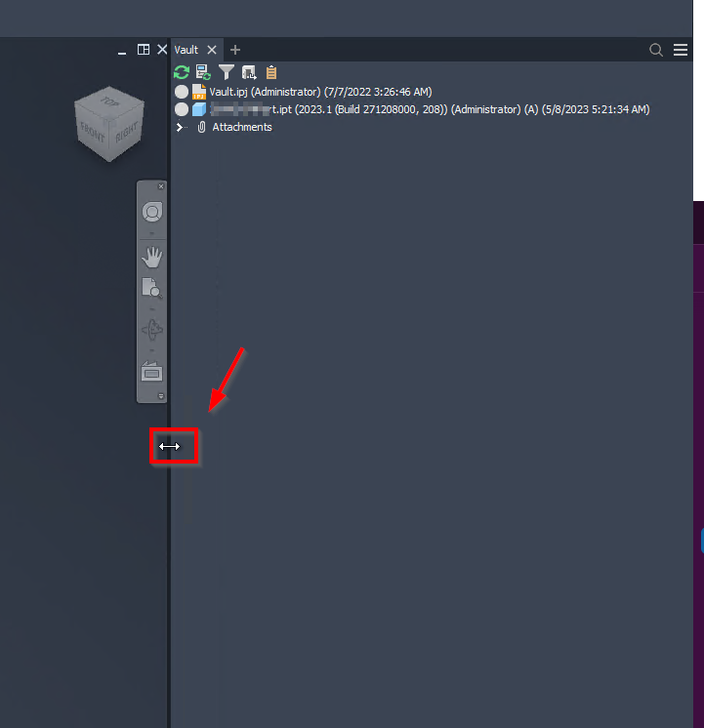Select the Orbit tool in navigation bar

point(152,330)
